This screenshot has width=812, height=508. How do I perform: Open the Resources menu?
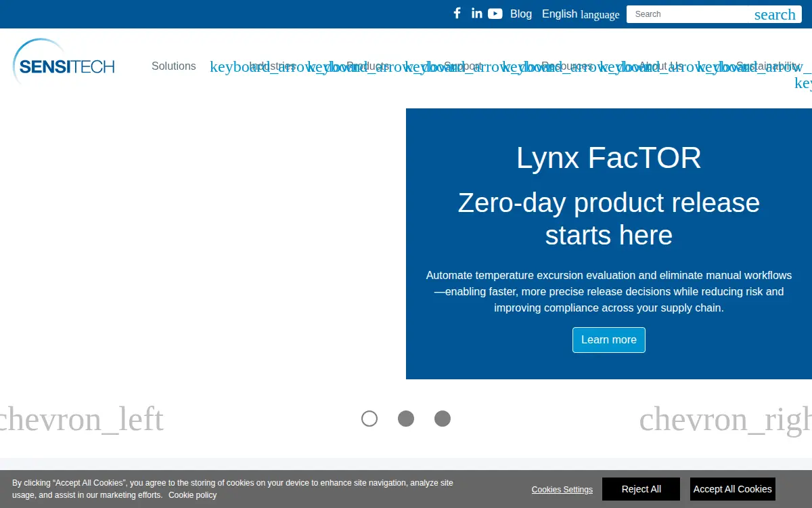click(x=567, y=66)
